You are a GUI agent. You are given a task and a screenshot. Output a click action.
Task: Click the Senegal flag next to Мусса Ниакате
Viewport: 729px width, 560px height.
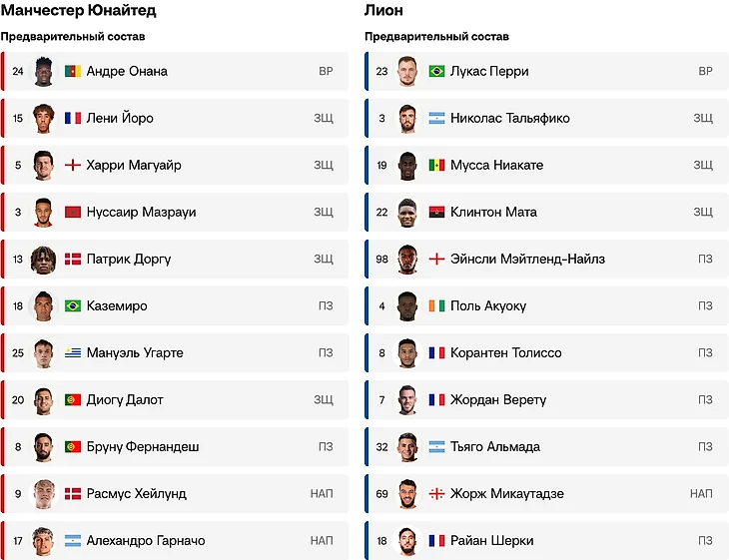click(436, 166)
